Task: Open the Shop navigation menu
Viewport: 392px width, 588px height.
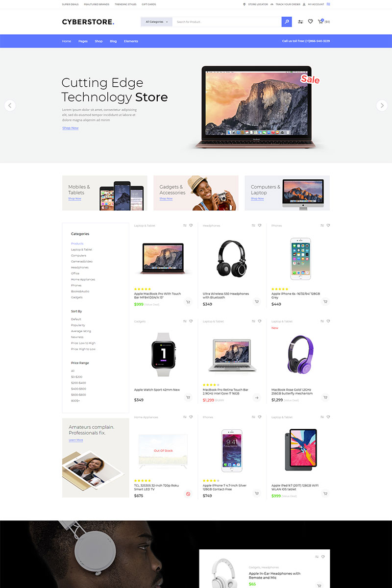Action: 98,41
